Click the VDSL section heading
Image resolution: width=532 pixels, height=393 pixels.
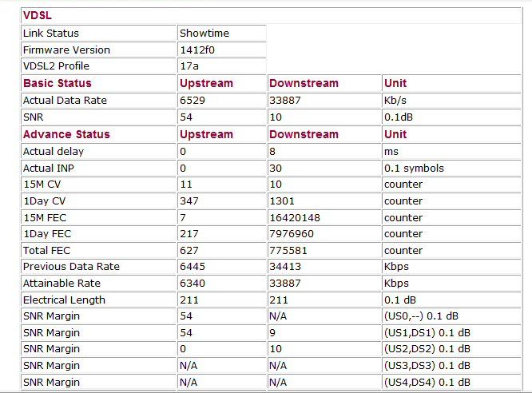pos(38,16)
